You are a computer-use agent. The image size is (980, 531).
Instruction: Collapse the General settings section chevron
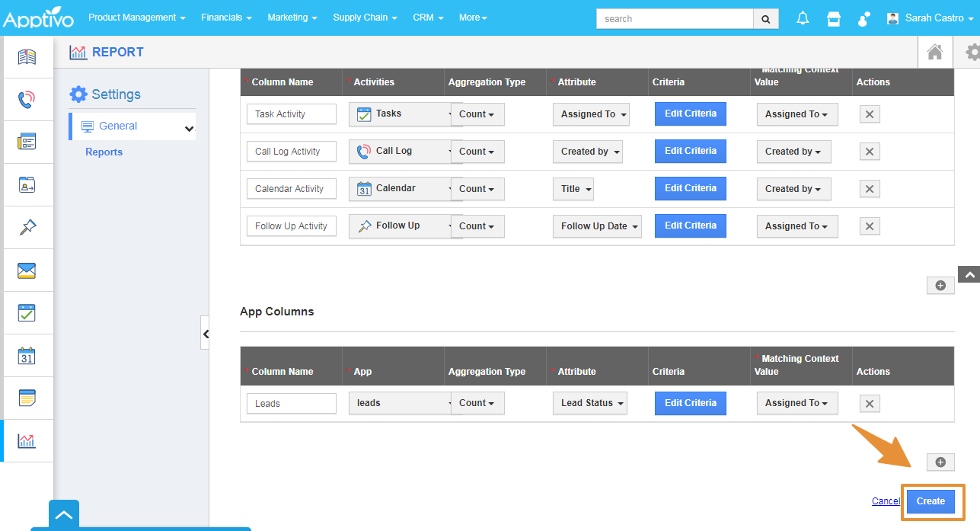click(188, 128)
